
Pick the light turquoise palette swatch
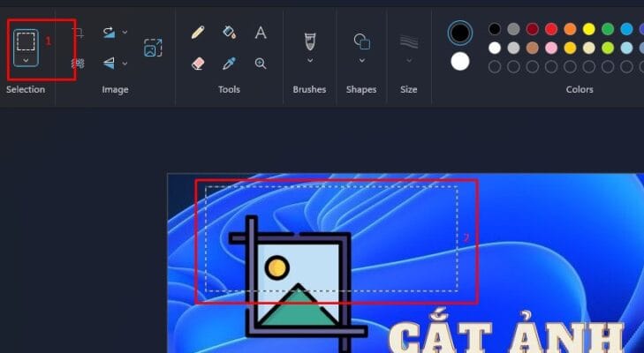coord(626,48)
